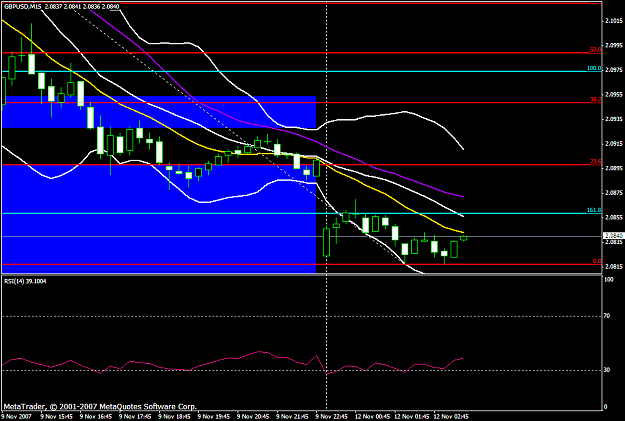The image size is (625, 421).
Task: Click the RSI scale value 70
Action: pos(607,316)
